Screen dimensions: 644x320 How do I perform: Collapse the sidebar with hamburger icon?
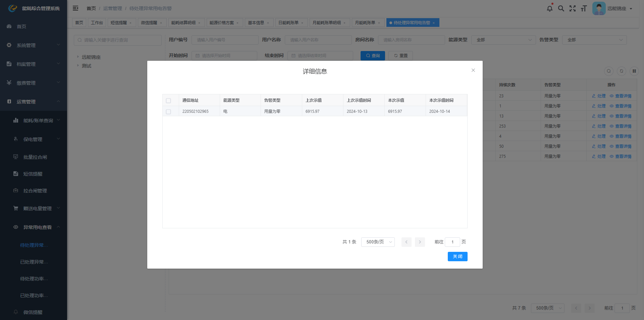(x=75, y=8)
